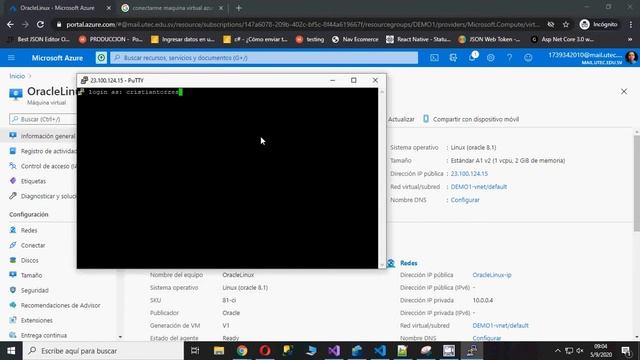Open Tamaño menu item

coord(31,276)
